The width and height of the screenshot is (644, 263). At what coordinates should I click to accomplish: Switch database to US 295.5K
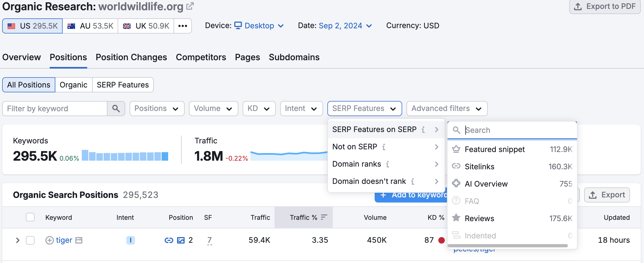[33, 26]
